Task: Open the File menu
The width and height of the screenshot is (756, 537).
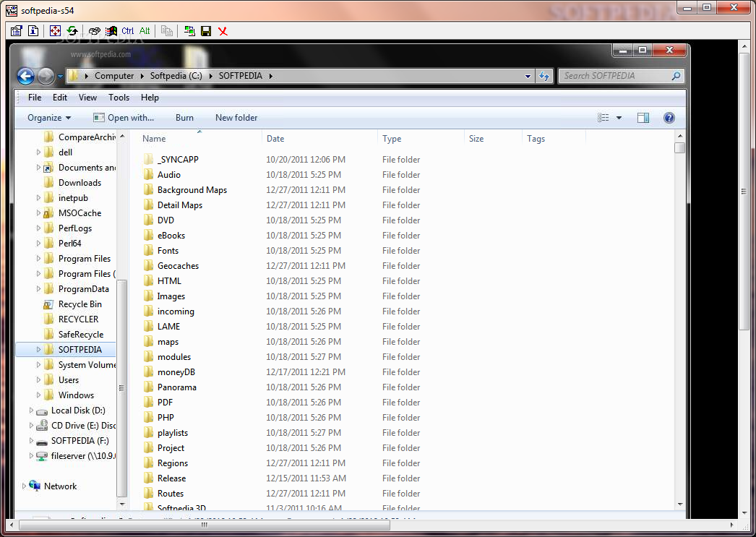Action: [35, 98]
